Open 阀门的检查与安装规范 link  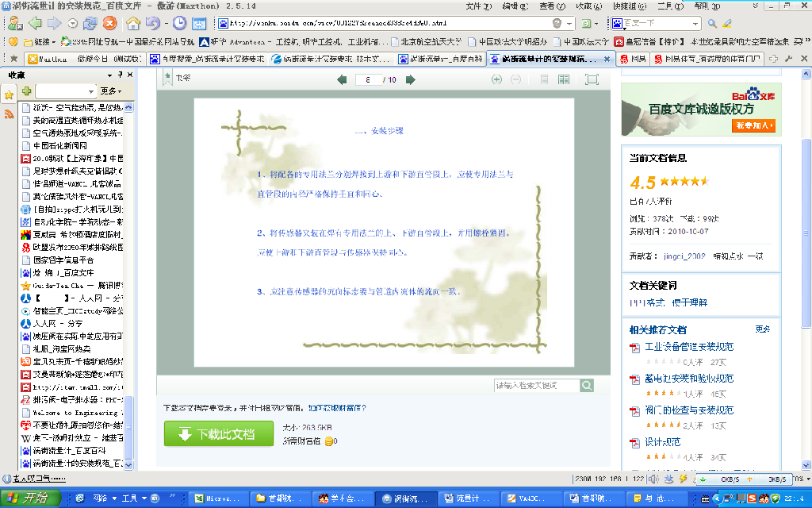[689, 410]
